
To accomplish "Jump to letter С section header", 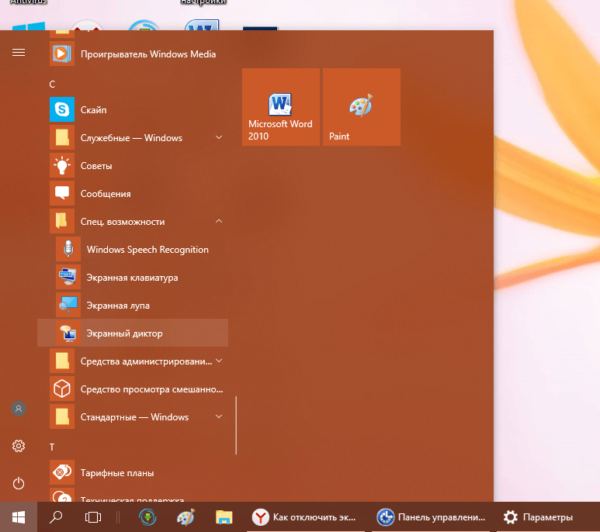I will pos(52,84).
